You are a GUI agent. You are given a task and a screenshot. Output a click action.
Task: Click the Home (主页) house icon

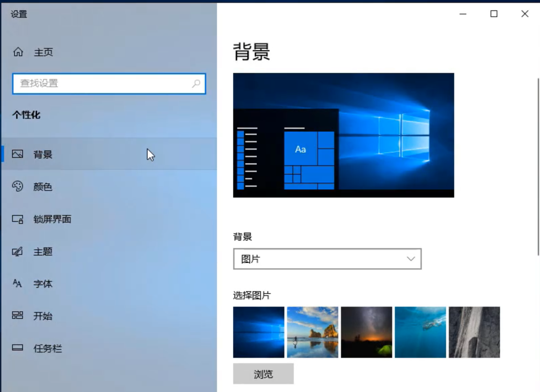(18, 52)
